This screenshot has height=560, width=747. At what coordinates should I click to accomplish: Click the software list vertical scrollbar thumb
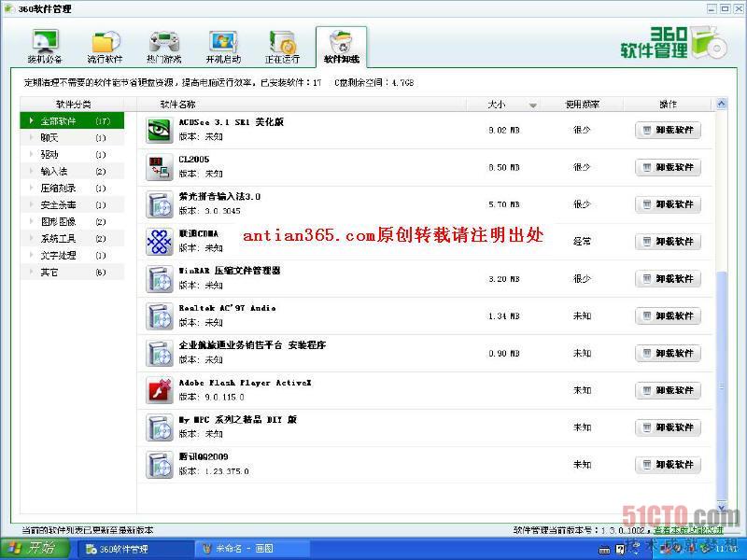tap(721, 385)
